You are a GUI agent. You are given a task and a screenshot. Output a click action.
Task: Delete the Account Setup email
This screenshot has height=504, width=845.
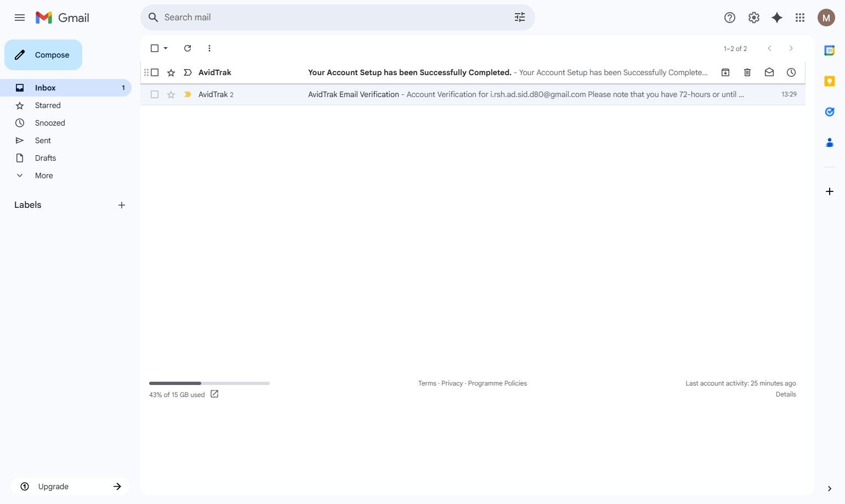747,72
